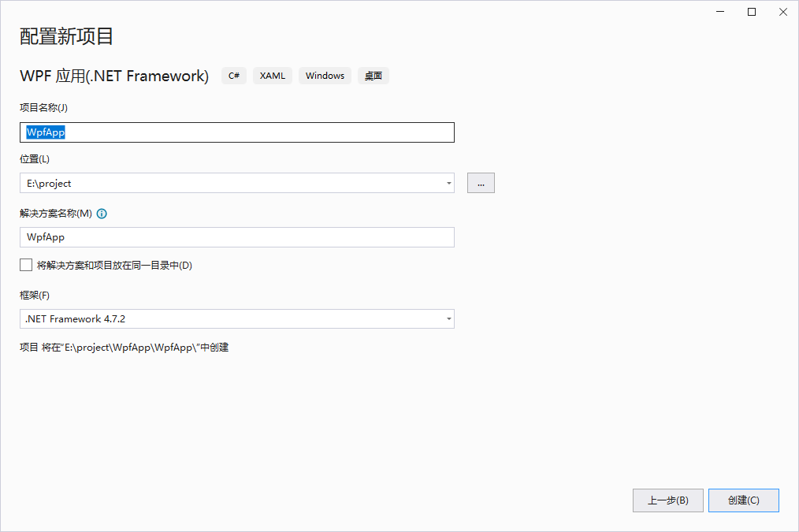Viewport: 799px width, 532px height.
Task: Minimize the 配置新项目 dialog window
Action: [x=720, y=12]
